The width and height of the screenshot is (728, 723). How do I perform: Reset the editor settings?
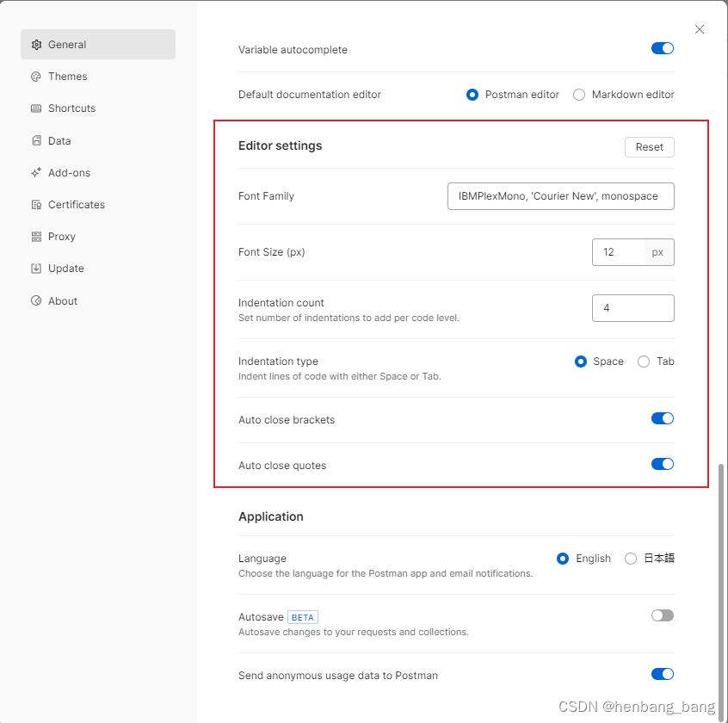pyautogui.click(x=649, y=147)
